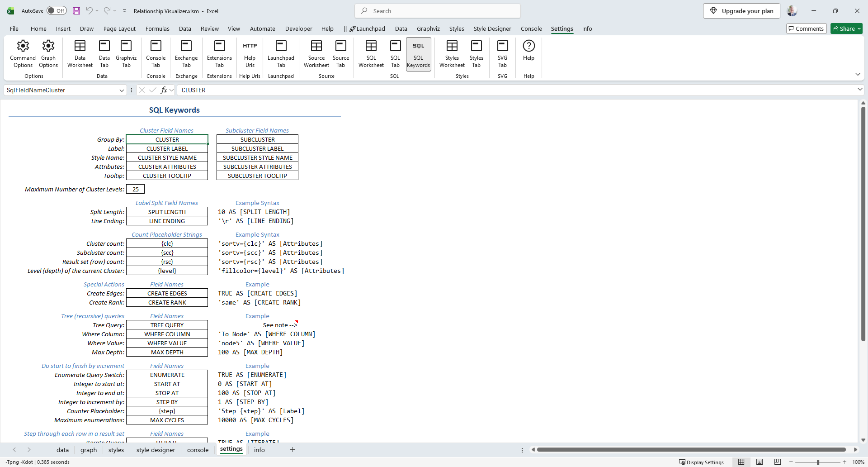This screenshot has width=868, height=467.
Task: Click the insert function fx icon
Action: click(x=164, y=90)
